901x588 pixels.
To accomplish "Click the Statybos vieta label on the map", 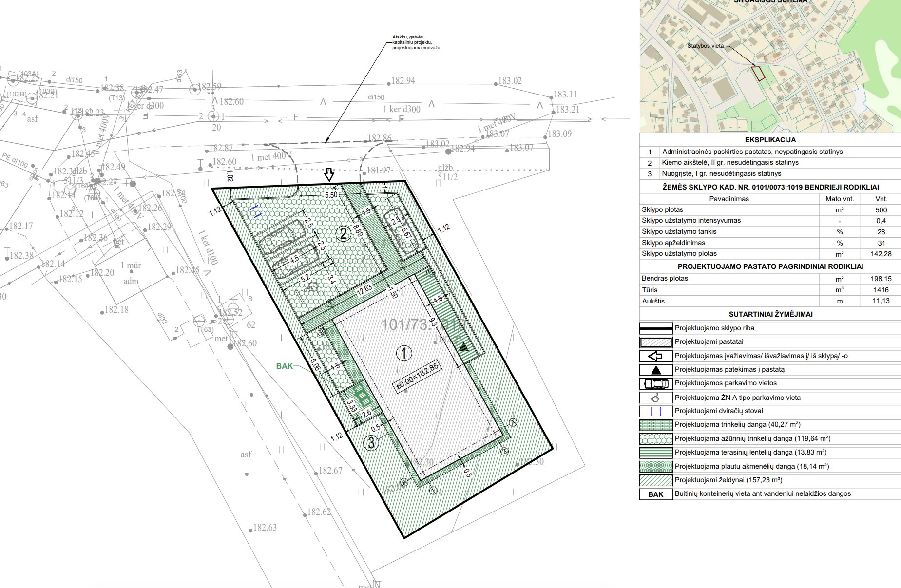I will (706, 46).
